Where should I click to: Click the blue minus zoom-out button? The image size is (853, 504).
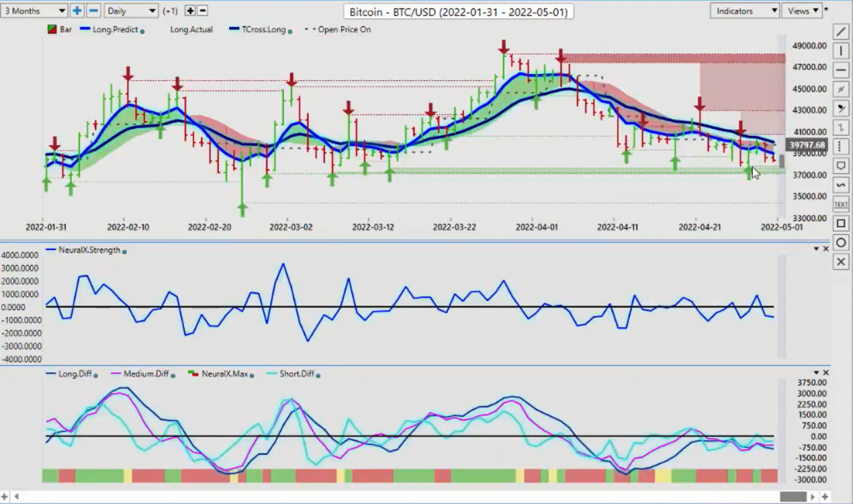93,10
